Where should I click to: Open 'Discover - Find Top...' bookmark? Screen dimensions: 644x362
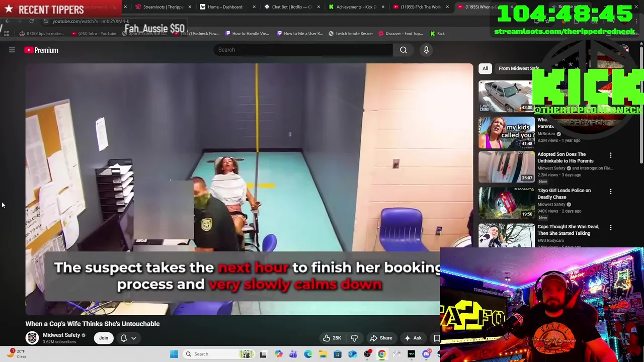(400, 33)
